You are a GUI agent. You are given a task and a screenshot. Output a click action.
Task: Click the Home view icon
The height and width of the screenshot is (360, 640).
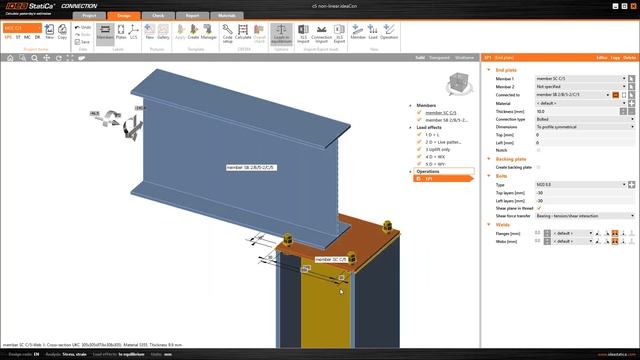tap(10, 58)
